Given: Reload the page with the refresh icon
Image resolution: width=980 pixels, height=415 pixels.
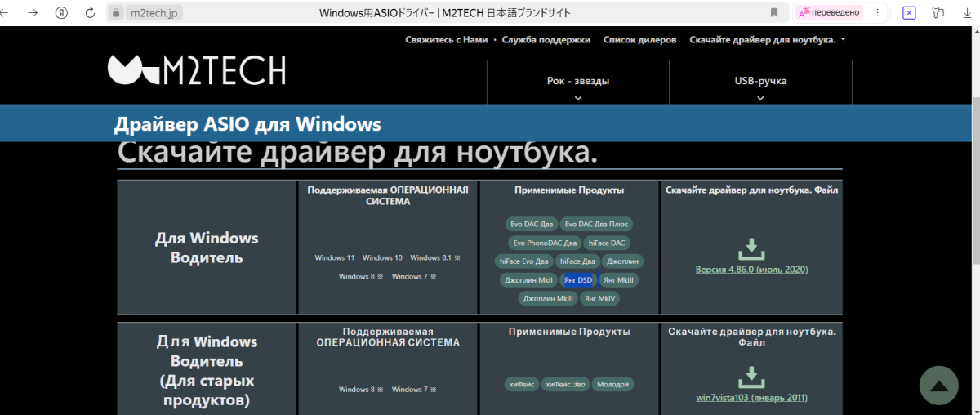Looking at the screenshot, I should (x=90, y=13).
